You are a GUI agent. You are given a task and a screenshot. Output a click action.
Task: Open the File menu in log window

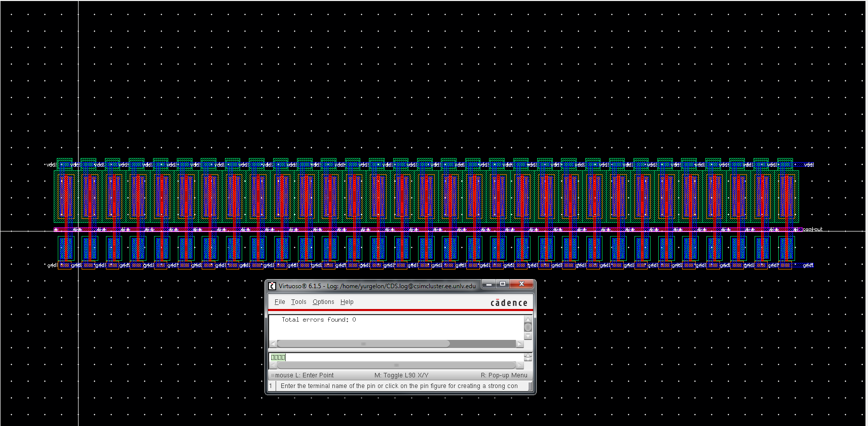click(x=280, y=302)
